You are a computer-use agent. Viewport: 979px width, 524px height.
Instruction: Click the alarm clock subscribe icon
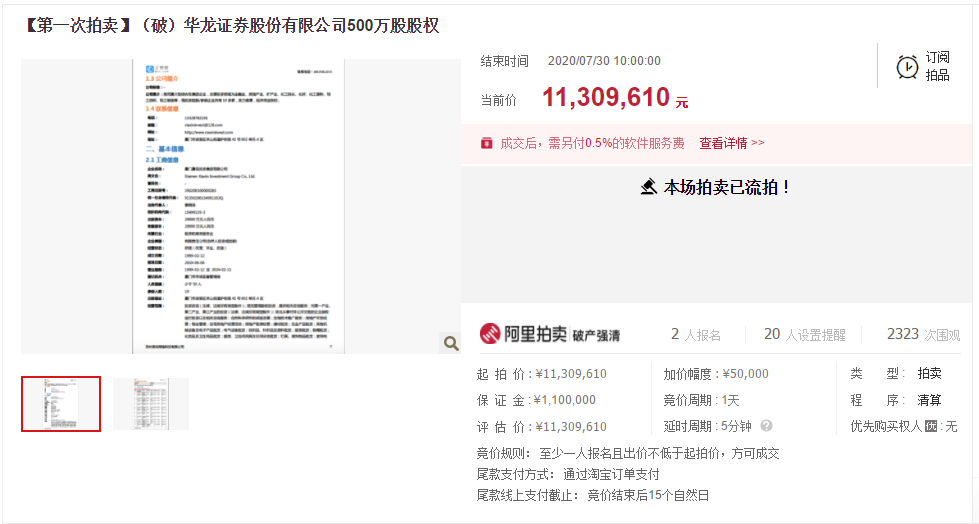pyautogui.click(x=907, y=66)
